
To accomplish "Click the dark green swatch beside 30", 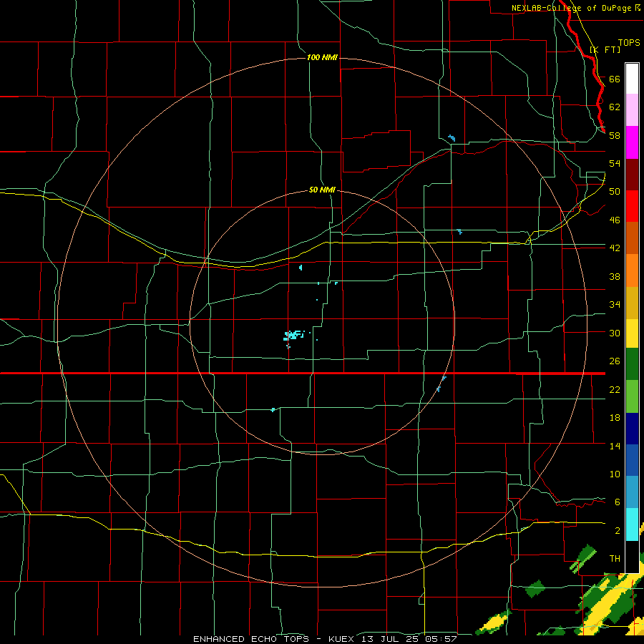I will (632, 364).
